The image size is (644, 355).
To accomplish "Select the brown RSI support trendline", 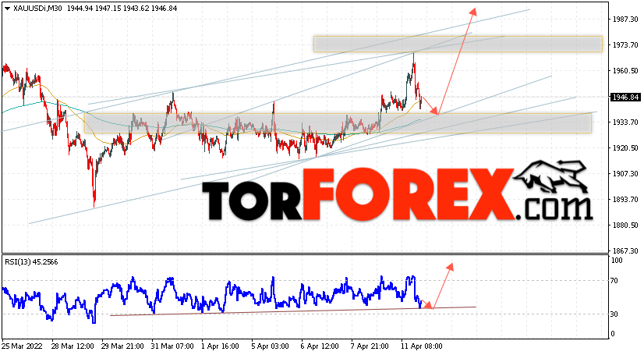I will coord(293,311).
